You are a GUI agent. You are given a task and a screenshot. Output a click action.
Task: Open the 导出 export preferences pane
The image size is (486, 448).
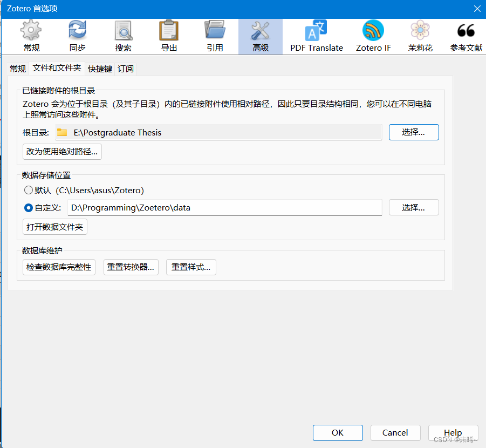(x=169, y=37)
